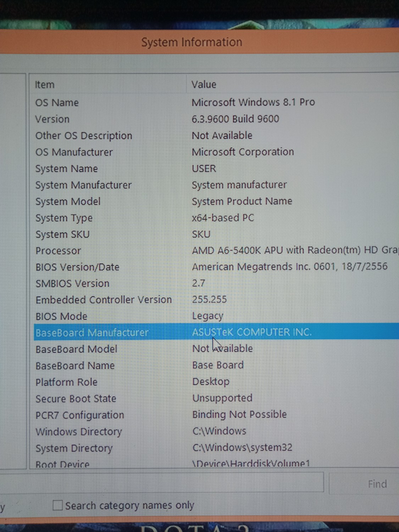Sort by the Item column header
Screen dimensions: 399x532
(x=107, y=84)
